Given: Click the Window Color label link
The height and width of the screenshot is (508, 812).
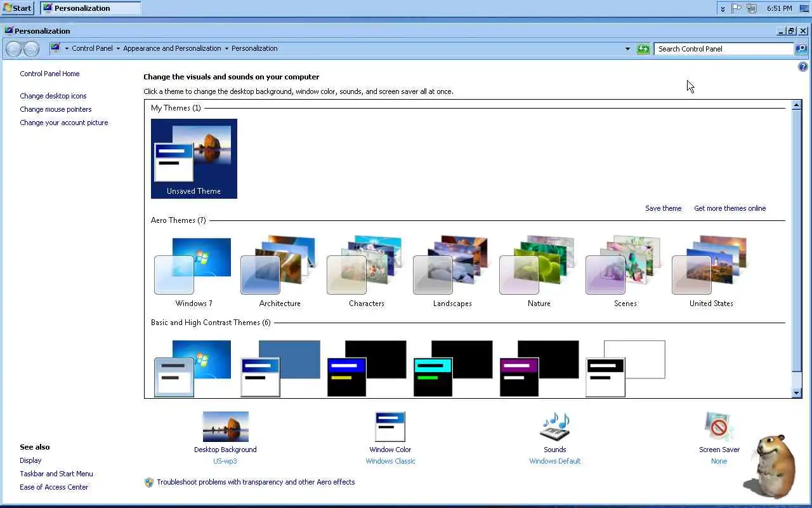Looking at the screenshot, I should coord(390,450).
